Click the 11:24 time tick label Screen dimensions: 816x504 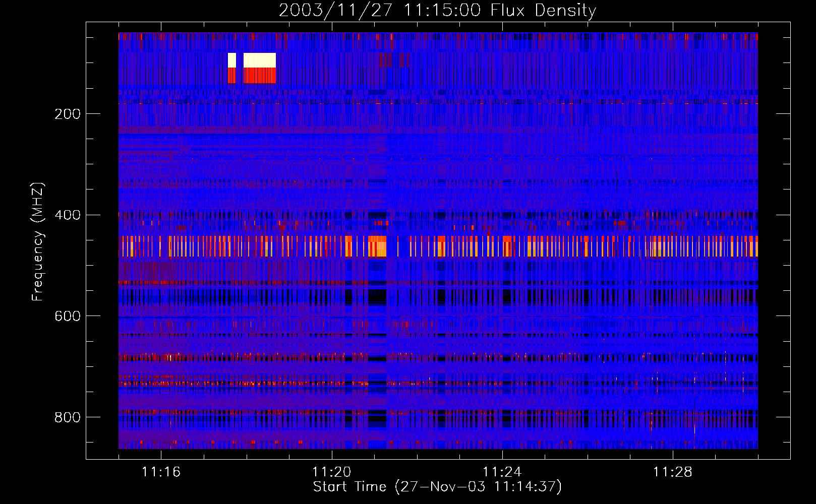click(x=502, y=472)
